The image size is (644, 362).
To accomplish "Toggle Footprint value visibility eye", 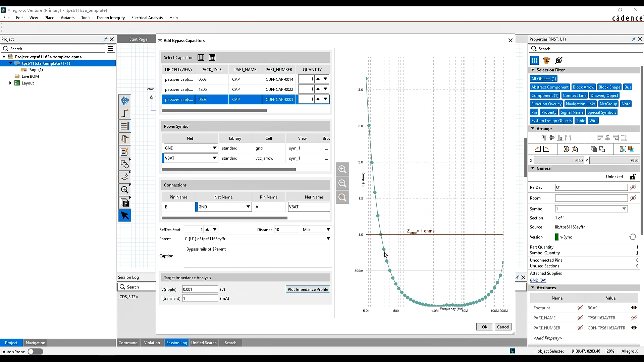I will 634,308.
